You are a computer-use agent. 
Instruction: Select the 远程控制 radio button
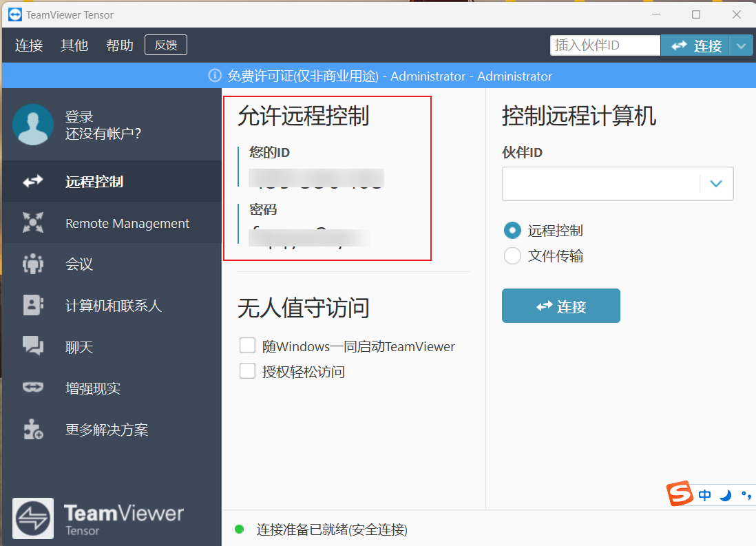(512, 231)
